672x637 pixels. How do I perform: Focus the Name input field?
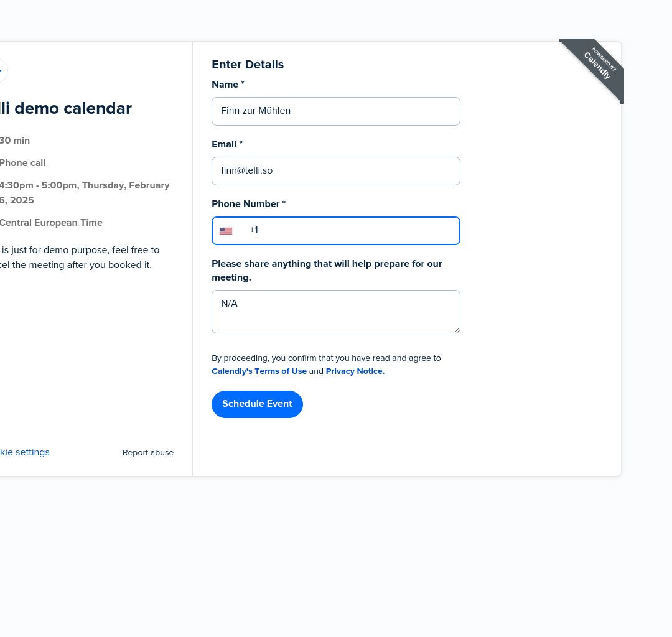tap(336, 111)
